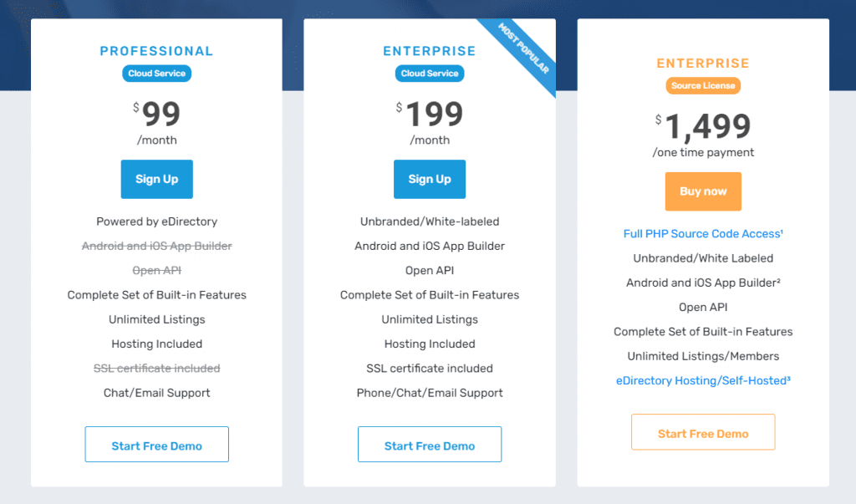Click the orange Start Free Demo button
The width and height of the screenshot is (856, 504).
(x=703, y=432)
